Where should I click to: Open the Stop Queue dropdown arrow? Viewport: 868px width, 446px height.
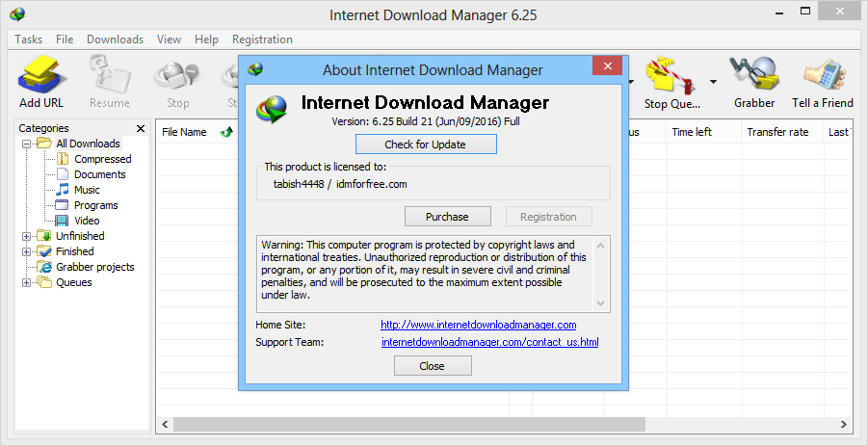pyautogui.click(x=713, y=82)
